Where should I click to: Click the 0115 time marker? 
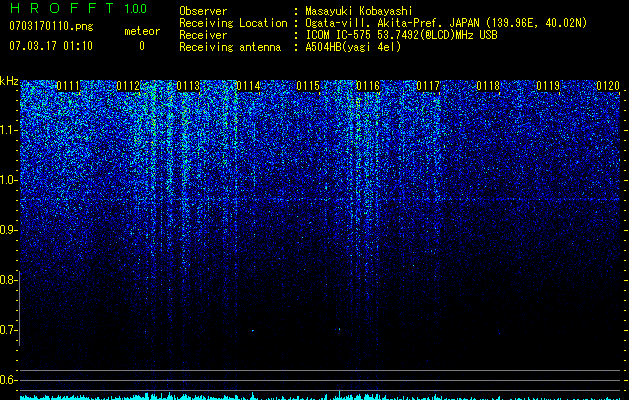308,86
